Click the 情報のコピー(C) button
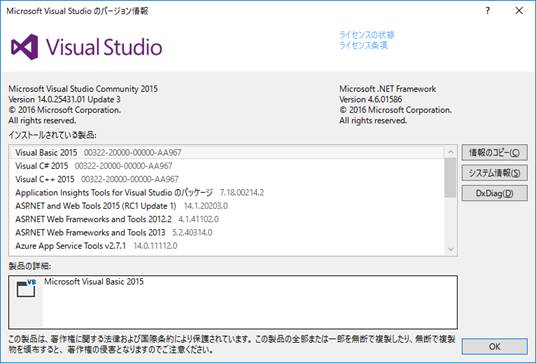 point(494,152)
